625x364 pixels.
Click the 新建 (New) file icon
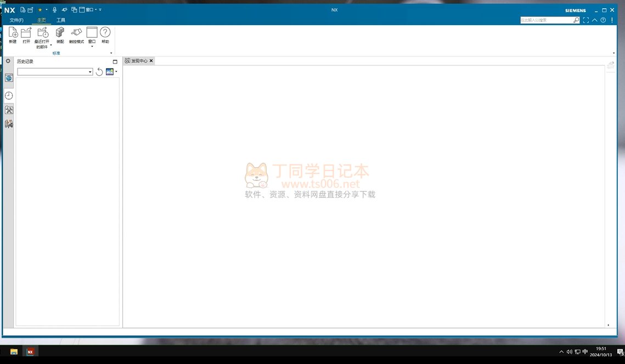[x=13, y=33]
